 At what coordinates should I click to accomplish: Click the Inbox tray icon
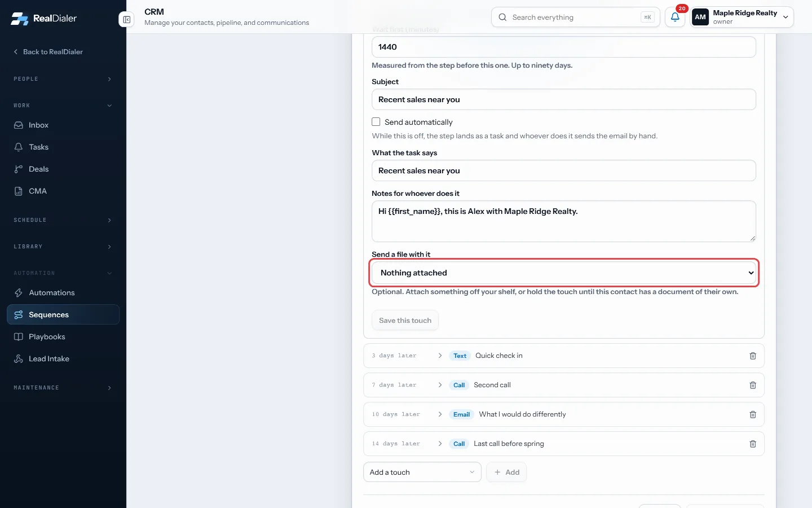tap(19, 125)
